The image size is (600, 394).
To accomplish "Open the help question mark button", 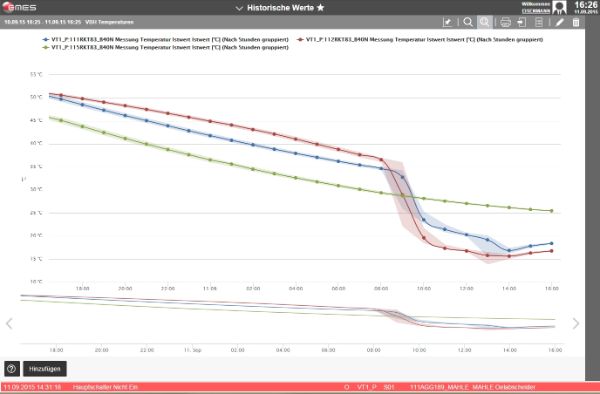I will click(x=12, y=369).
